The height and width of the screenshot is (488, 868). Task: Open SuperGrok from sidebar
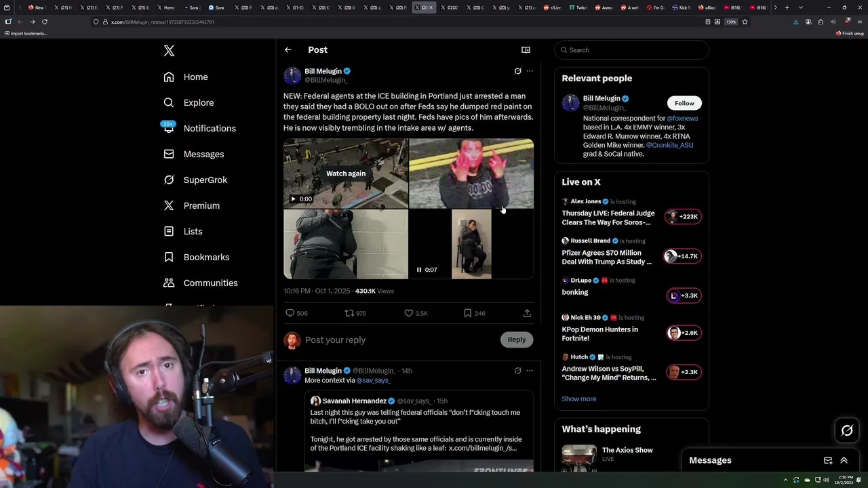pyautogui.click(x=195, y=180)
